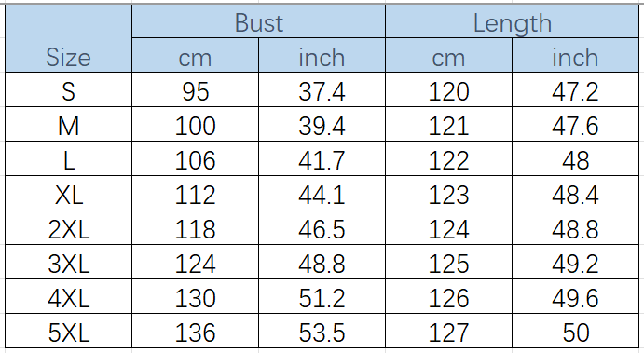This screenshot has height=353, width=644.
Task: Select the cell showing 47.2
Action: coord(575,90)
